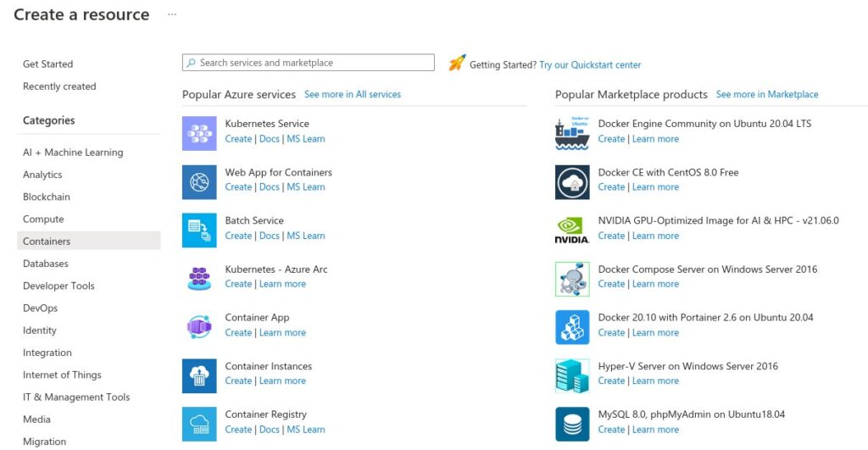
Task: Open Learn more for Container Instances
Action: point(283,381)
